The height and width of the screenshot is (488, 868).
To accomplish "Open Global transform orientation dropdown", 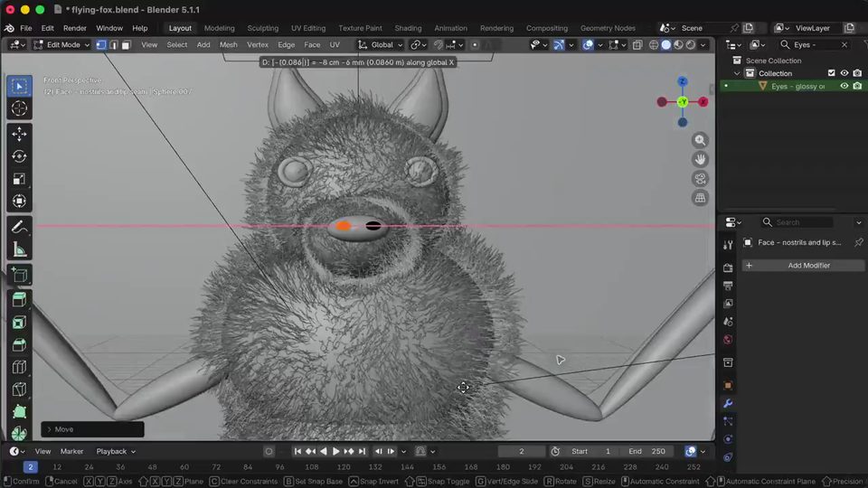I will 381,45.
